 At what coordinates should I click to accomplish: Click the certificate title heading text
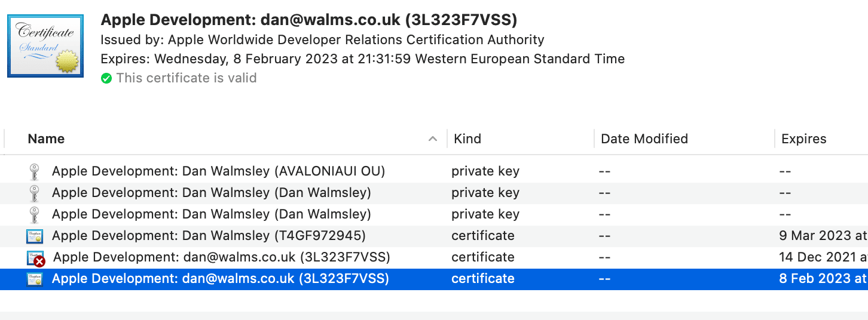coord(308,20)
